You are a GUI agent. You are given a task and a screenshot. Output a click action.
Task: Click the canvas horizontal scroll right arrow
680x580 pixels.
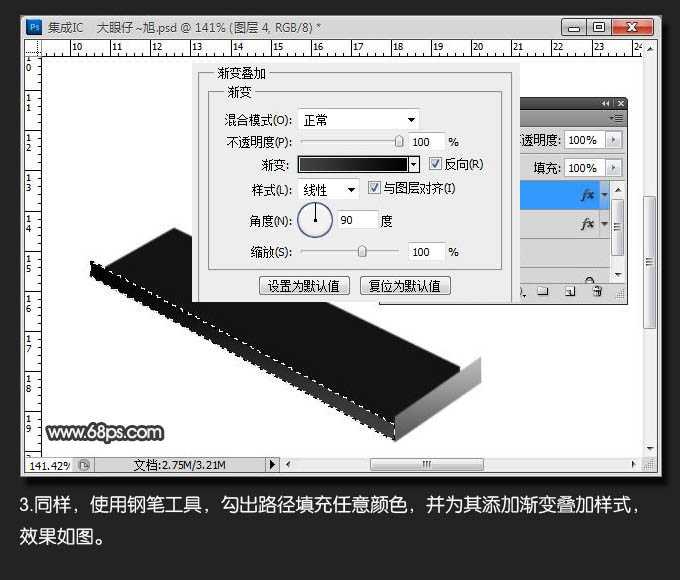coord(633,464)
